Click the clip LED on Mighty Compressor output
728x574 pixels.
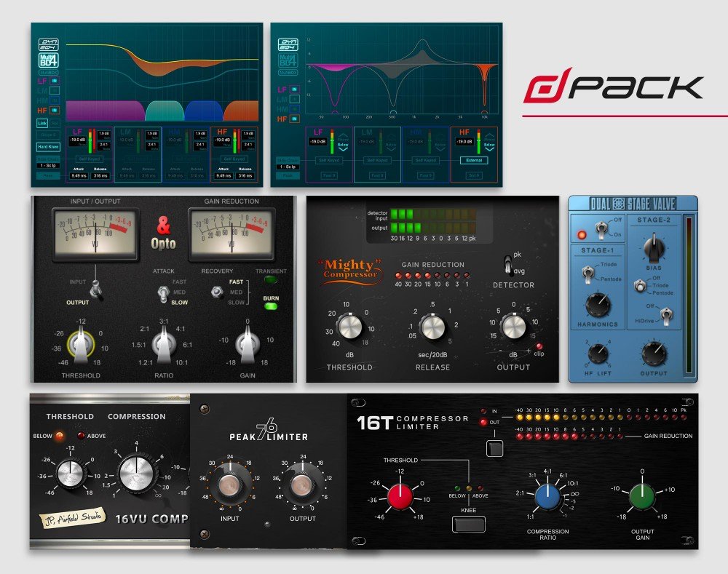(x=539, y=346)
